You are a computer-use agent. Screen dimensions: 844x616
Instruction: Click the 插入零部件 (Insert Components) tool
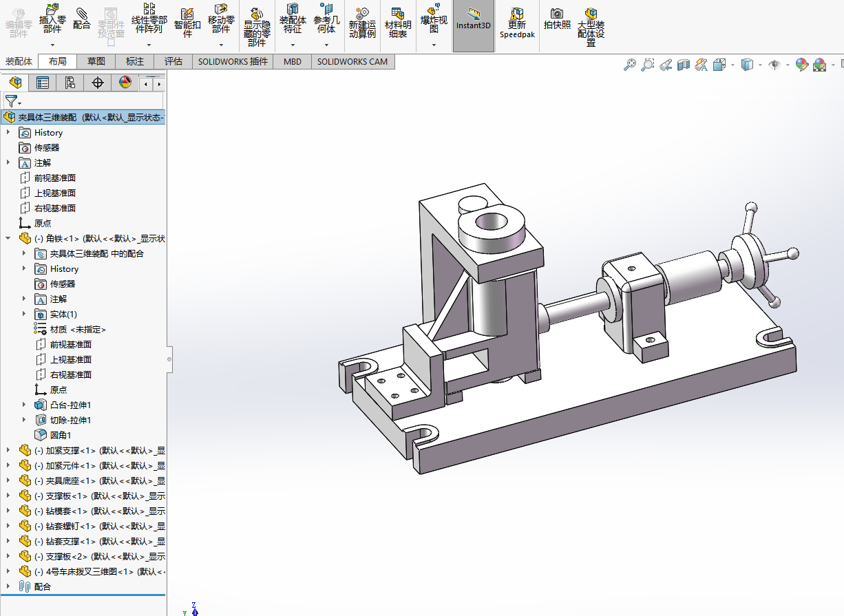[x=52, y=19]
